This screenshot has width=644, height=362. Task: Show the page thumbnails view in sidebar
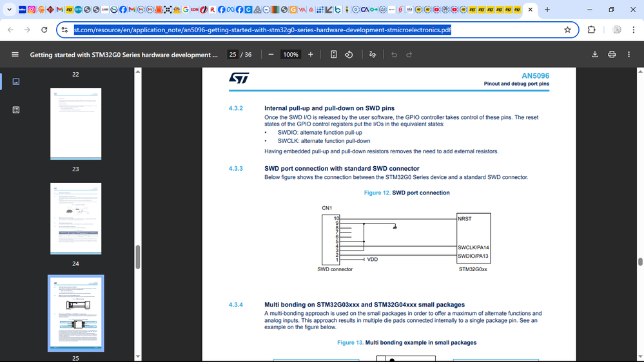click(16, 82)
